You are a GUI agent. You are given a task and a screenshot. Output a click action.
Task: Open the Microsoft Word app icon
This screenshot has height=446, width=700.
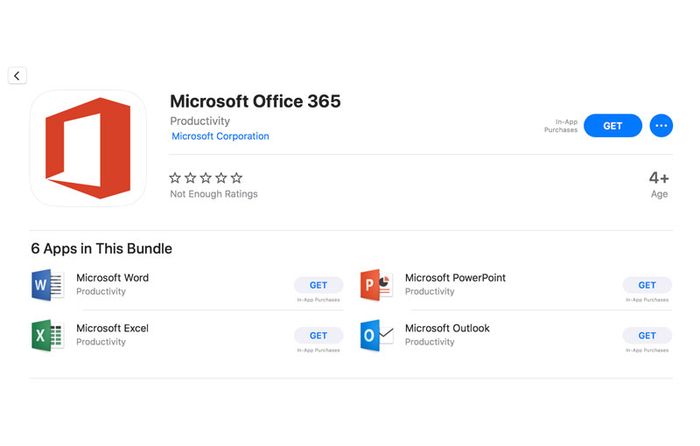[48, 285]
